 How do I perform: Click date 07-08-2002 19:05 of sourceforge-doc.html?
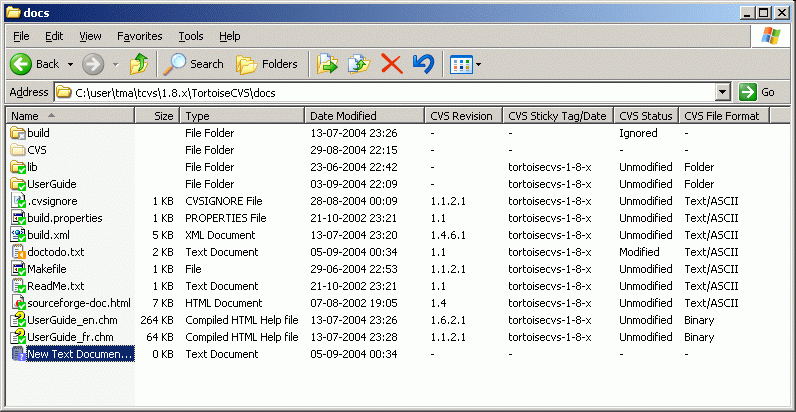(x=354, y=303)
